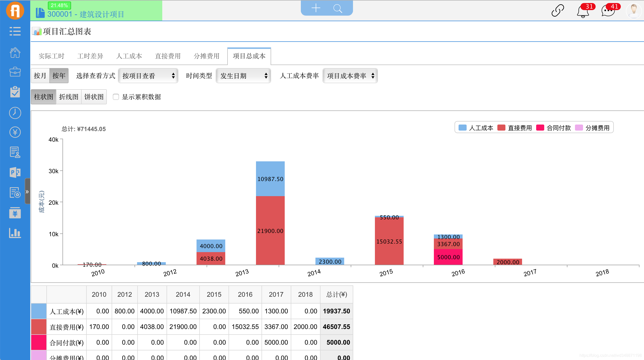Image resolution: width=644 pixels, height=360 pixels.
Task: Switch to the 人工成本 tab
Action: click(x=129, y=56)
